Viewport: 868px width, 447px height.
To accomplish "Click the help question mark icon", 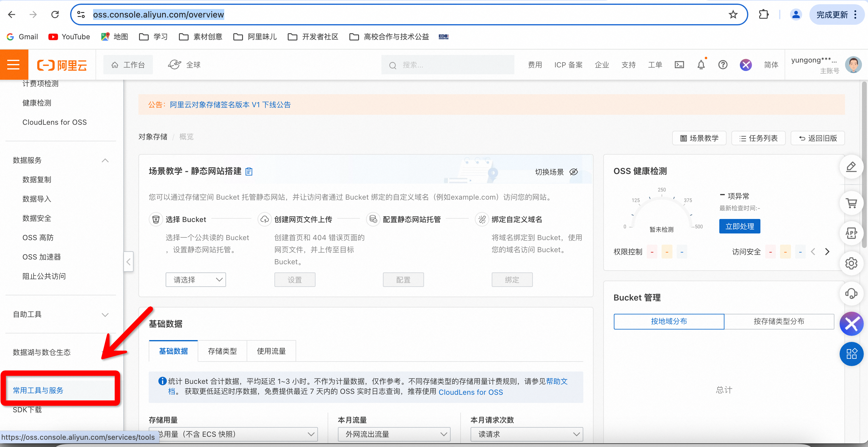I will click(x=722, y=65).
